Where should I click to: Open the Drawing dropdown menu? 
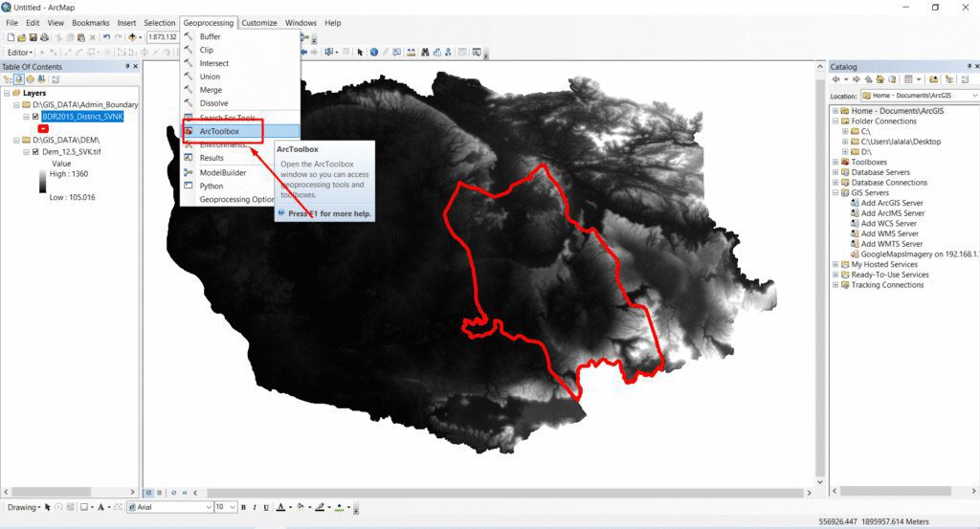coord(24,507)
